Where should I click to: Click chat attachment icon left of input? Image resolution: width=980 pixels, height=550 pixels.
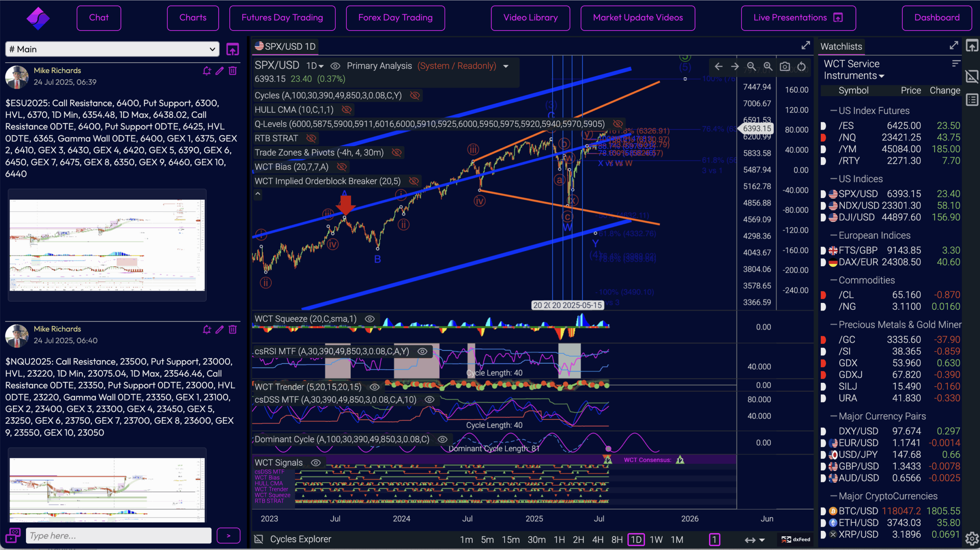[x=13, y=535]
